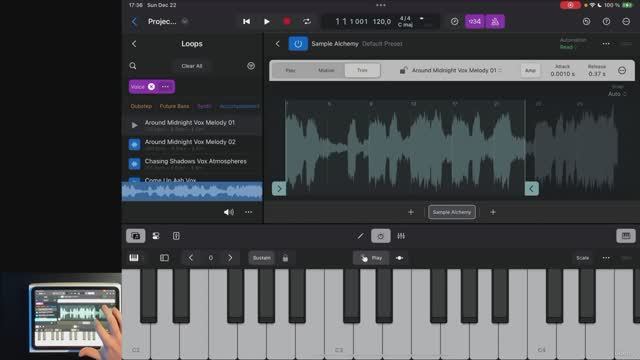Switch to the Motion tab in Sample Alchemy
Screen dimensions: 640x360
[x=326, y=70]
